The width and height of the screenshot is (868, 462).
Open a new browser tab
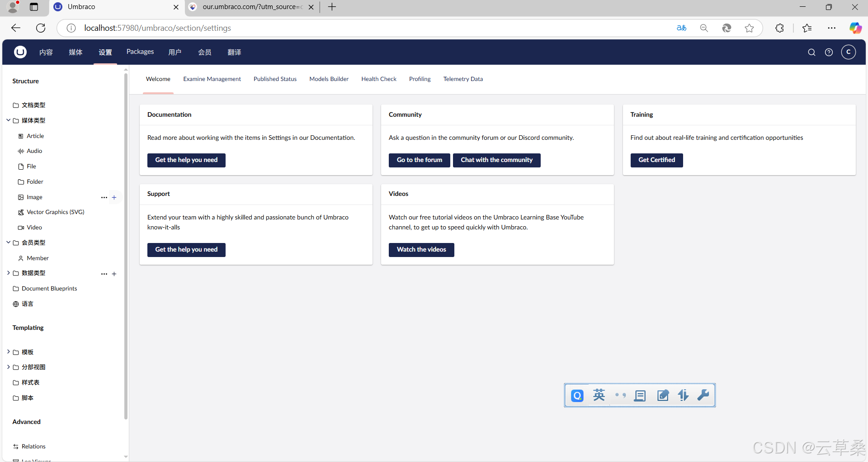(x=332, y=7)
